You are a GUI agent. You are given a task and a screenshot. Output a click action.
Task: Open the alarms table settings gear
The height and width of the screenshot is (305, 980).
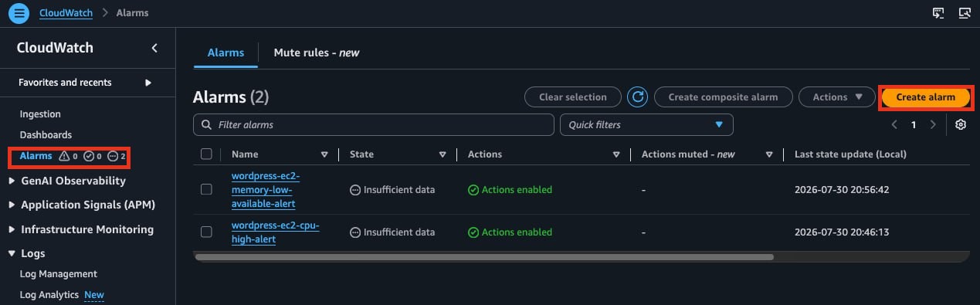pyautogui.click(x=961, y=124)
